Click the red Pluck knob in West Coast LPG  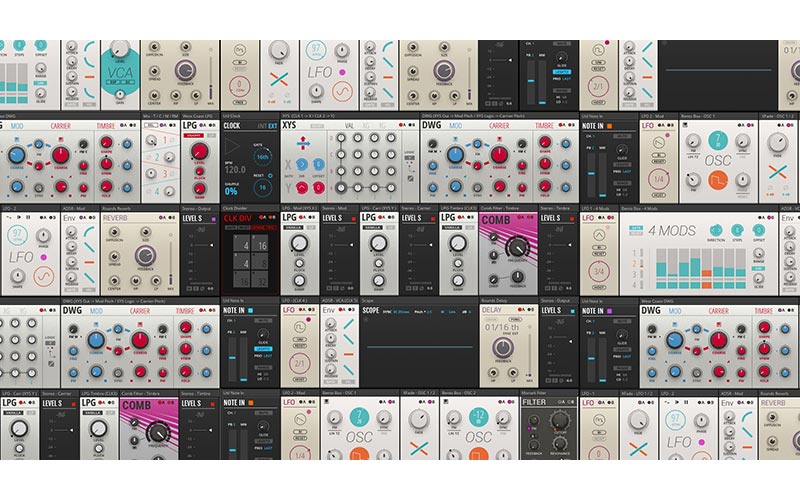(x=199, y=172)
